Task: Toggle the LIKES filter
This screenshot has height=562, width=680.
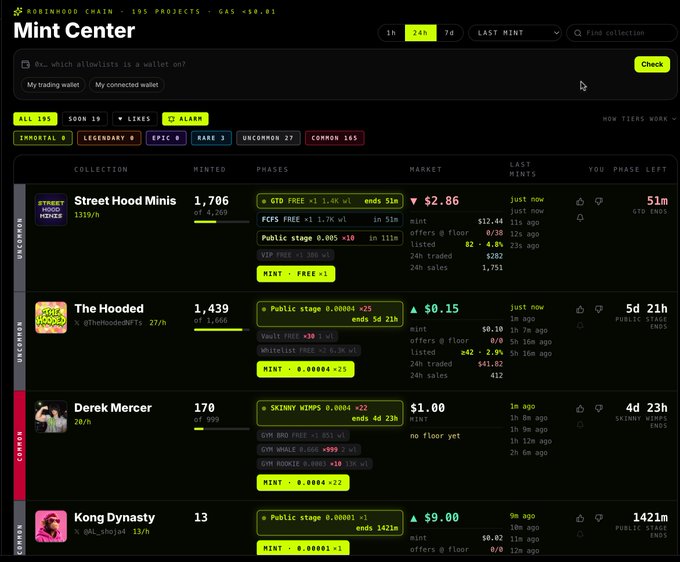Action: (134, 119)
